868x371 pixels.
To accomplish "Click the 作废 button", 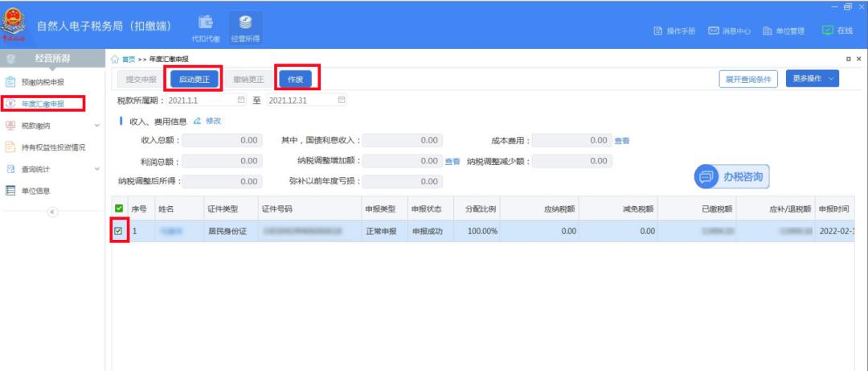I will tap(295, 79).
